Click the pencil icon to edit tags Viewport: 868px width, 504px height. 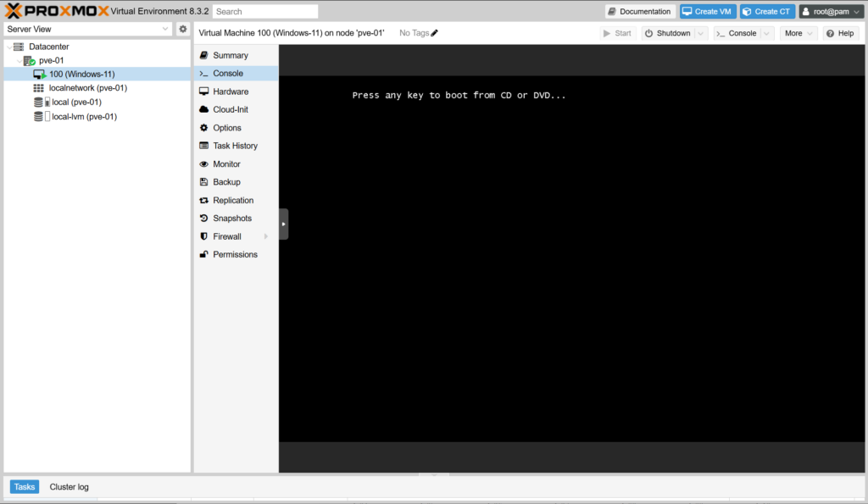(435, 33)
